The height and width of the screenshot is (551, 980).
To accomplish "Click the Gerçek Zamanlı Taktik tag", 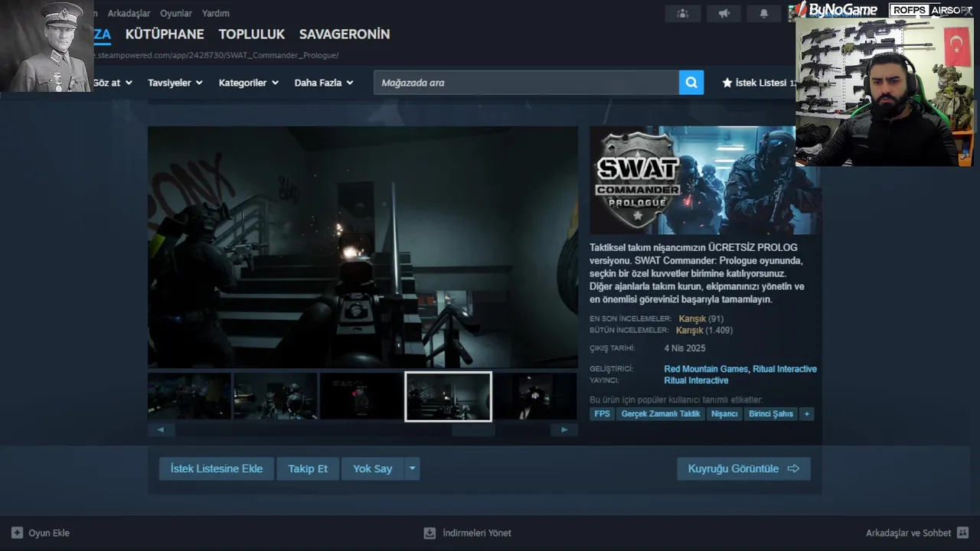I will click(x=661, y=414).
